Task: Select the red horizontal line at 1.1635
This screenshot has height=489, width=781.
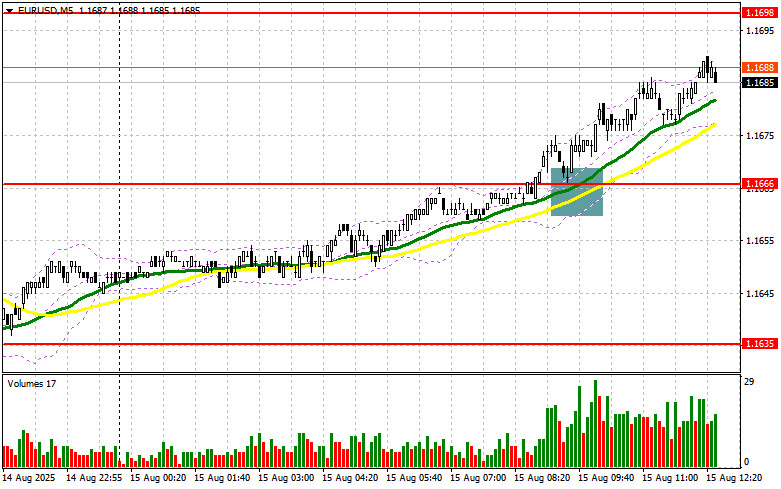Action: pos(372,344)
